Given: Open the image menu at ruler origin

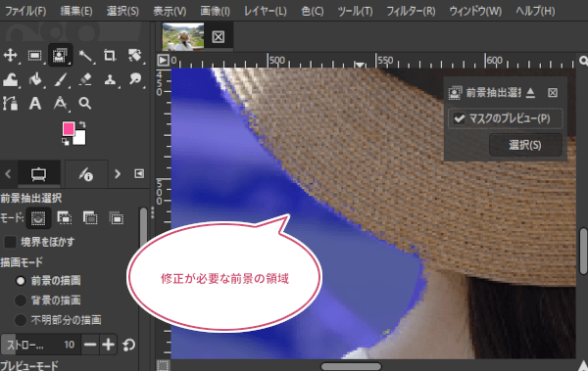Looking at the screenshot, I should click(163, 60).
